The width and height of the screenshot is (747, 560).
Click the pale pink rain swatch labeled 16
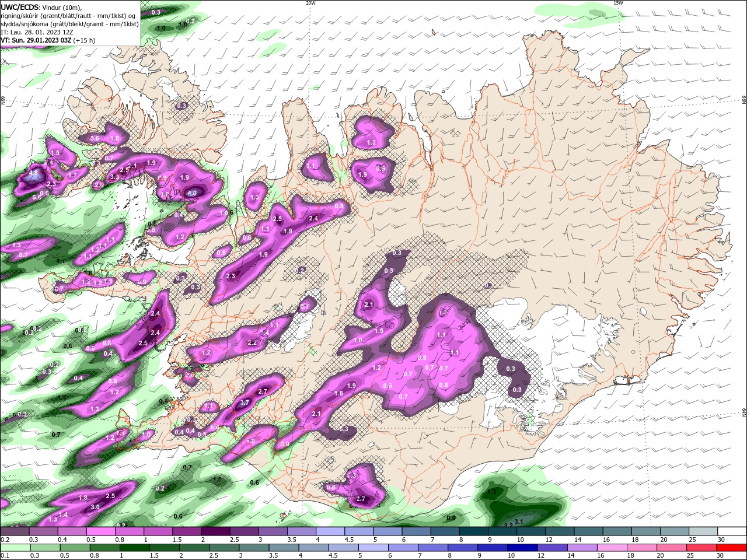pos(613,548)
